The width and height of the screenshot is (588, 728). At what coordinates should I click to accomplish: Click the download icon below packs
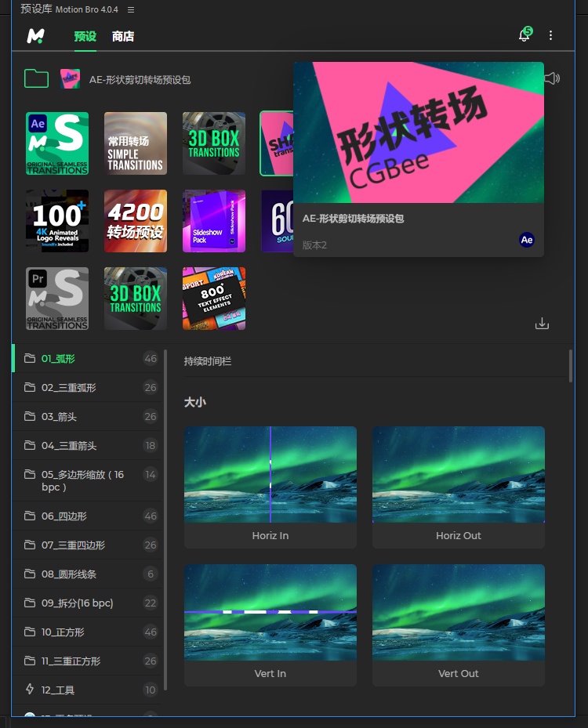click(542, 324)
